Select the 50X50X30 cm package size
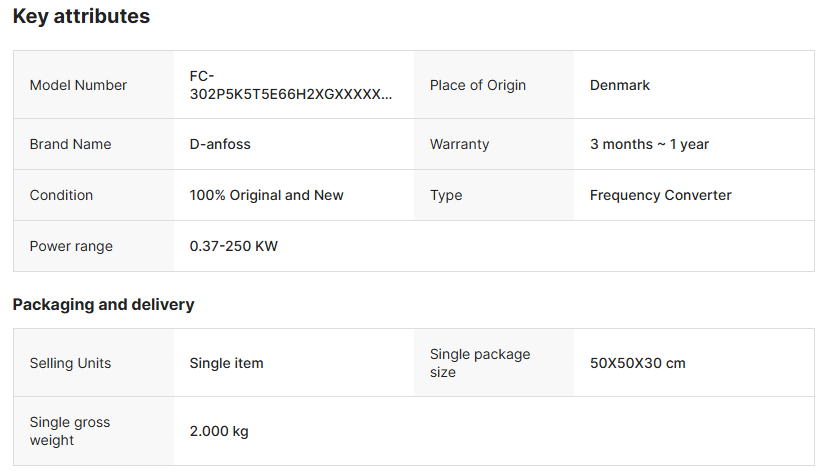Viewport: 828px width, 476px height. point(637,364)
